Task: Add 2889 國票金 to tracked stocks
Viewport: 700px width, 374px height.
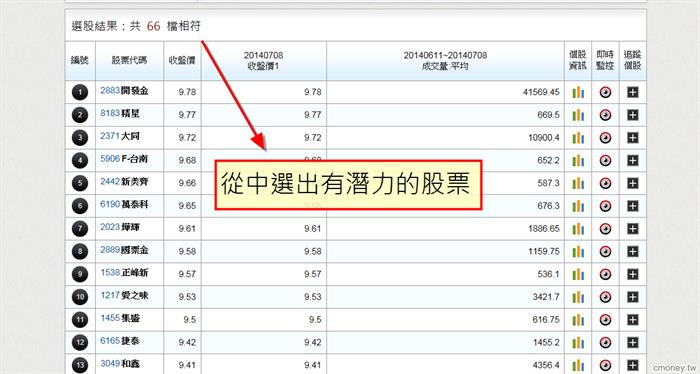Action: [633, 252]
